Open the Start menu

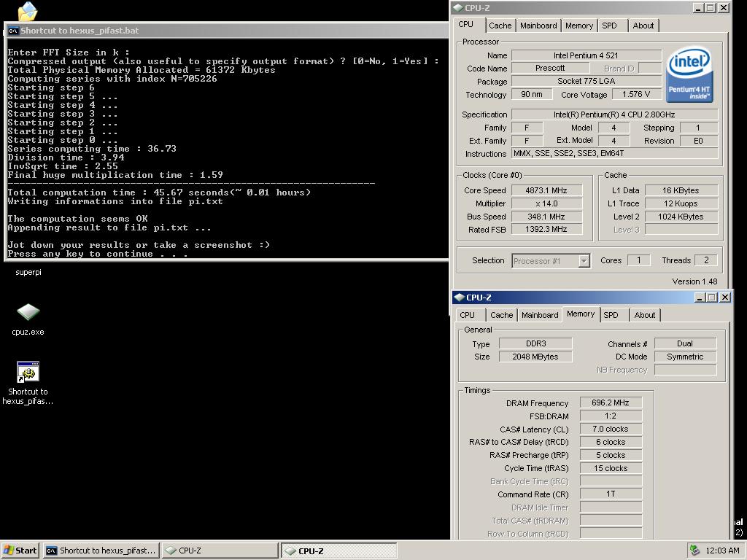coord(20,551)
